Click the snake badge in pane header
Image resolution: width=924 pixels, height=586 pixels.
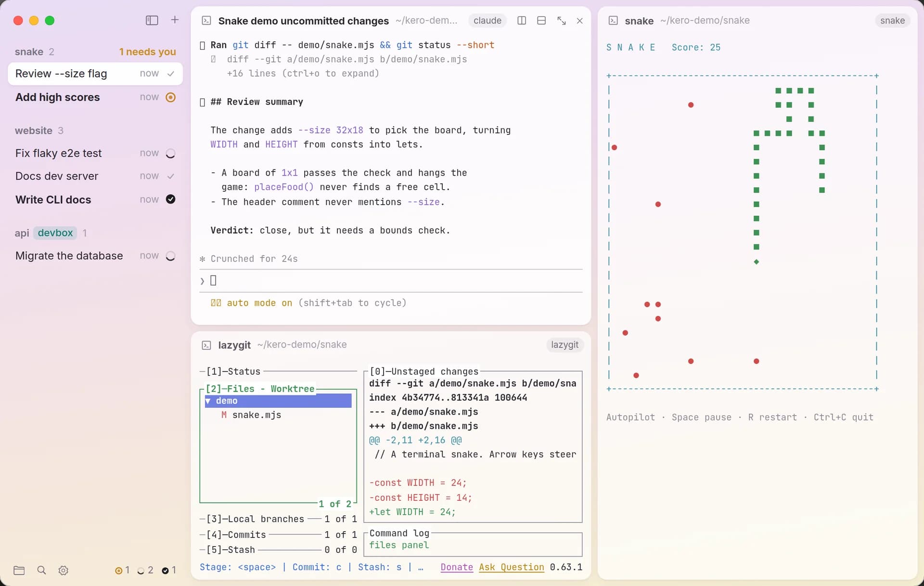(x=892, y=21)
